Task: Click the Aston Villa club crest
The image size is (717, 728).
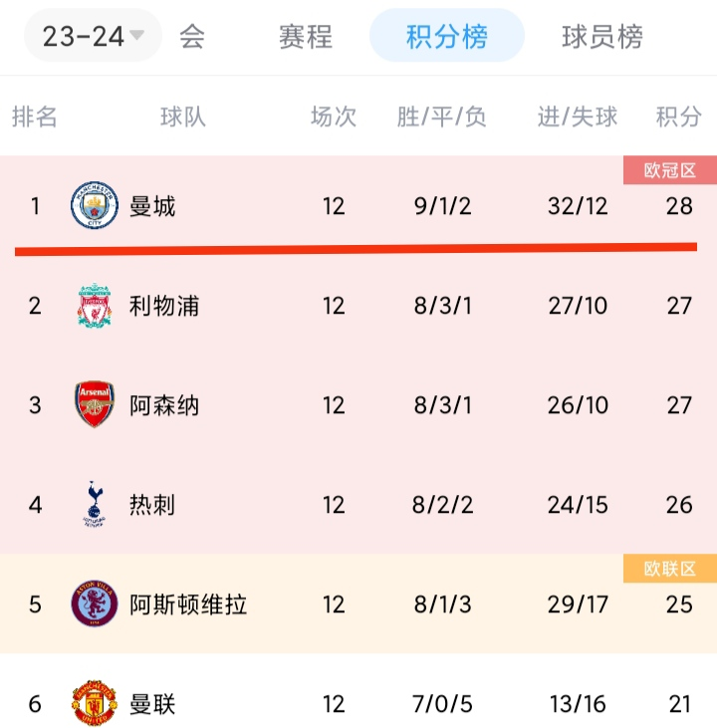Action: pos(95,605)
